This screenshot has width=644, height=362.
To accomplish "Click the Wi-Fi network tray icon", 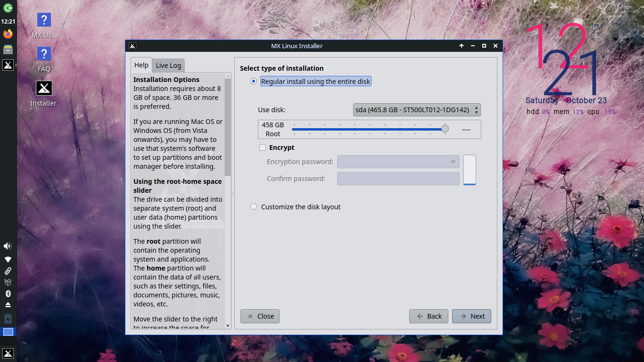I will [x=8, y=259].
